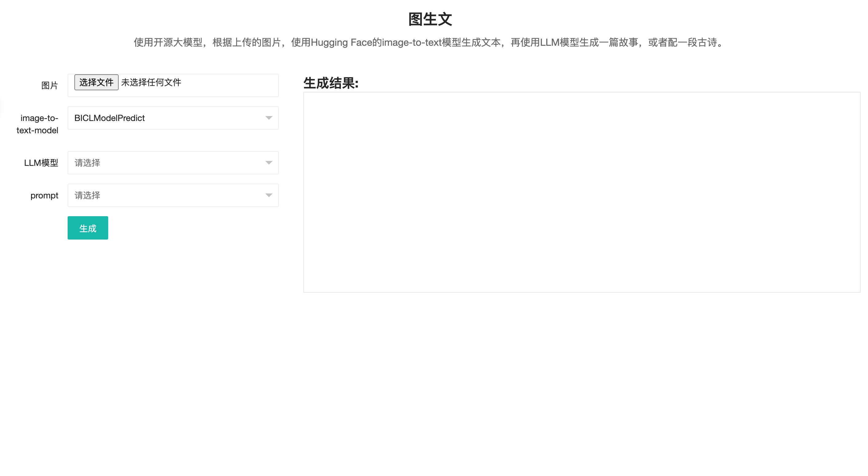Click the green 生成 button

tap(88, 228)
